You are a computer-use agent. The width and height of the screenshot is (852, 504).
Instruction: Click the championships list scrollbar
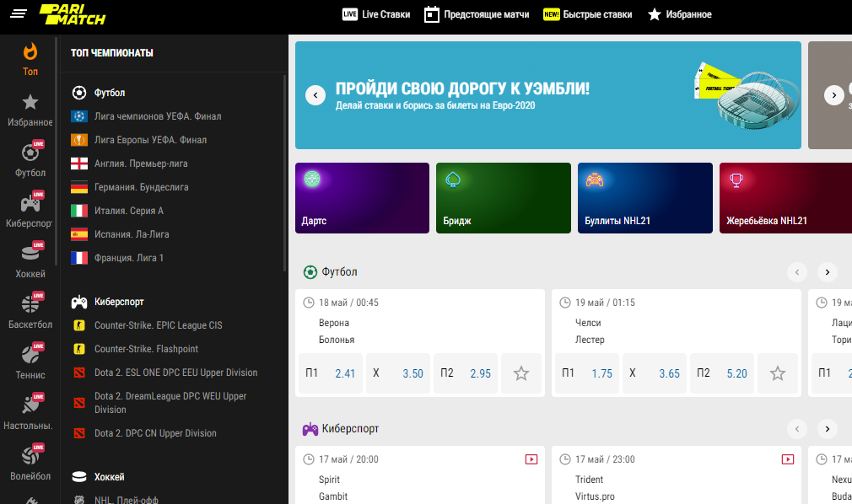(x=285, y=173)
